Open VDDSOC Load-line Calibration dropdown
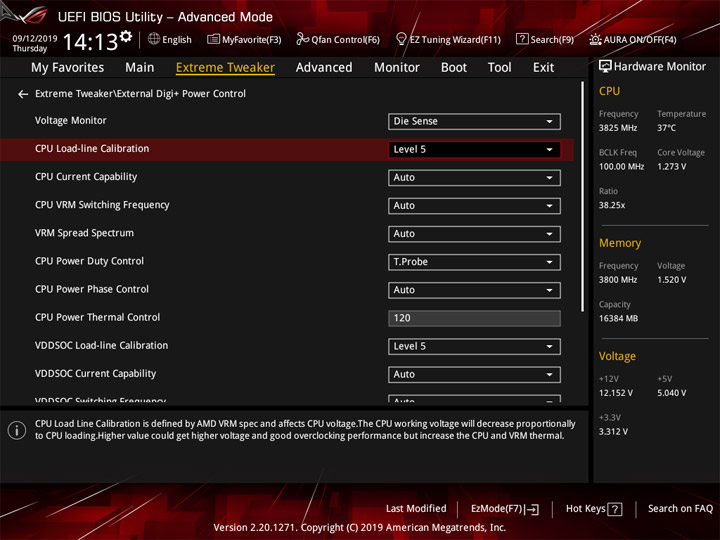Viewport: 720px width, 540px height. [x=474, y=347]
